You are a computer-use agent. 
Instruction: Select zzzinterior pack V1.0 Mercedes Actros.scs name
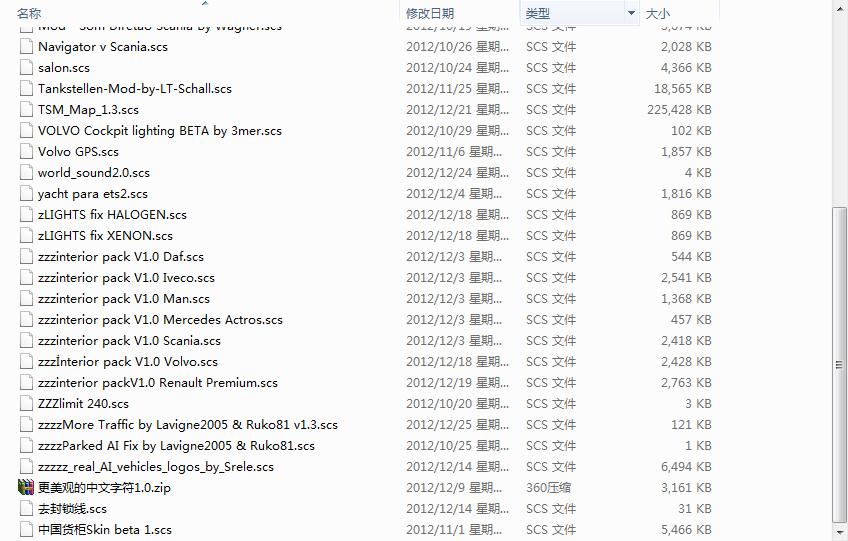[160, 320]
